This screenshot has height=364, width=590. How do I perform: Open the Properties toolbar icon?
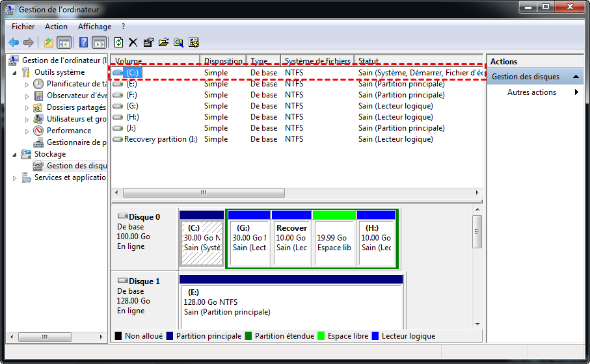coord(148,42)
